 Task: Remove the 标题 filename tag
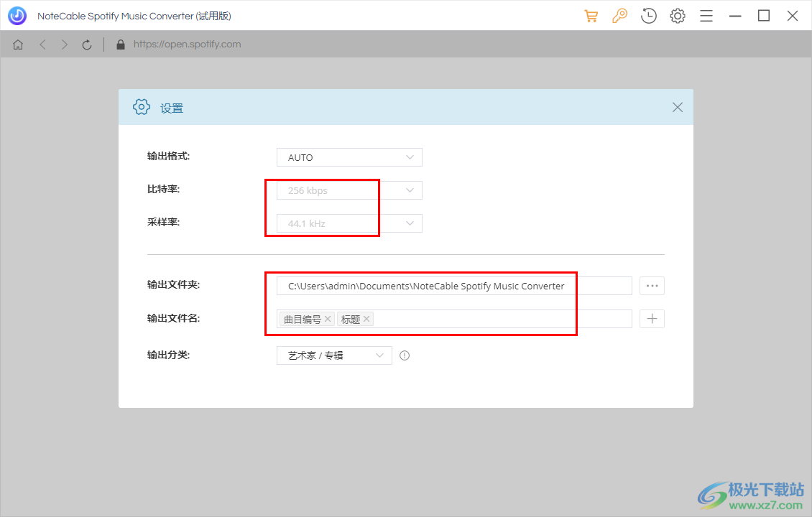[366, 319]
